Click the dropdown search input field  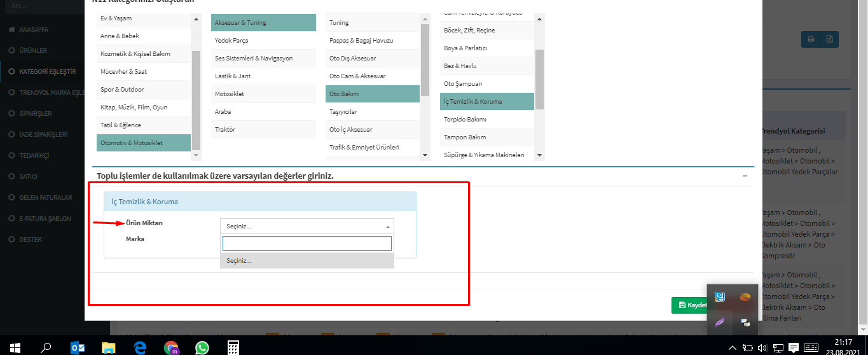click(307, 244)
